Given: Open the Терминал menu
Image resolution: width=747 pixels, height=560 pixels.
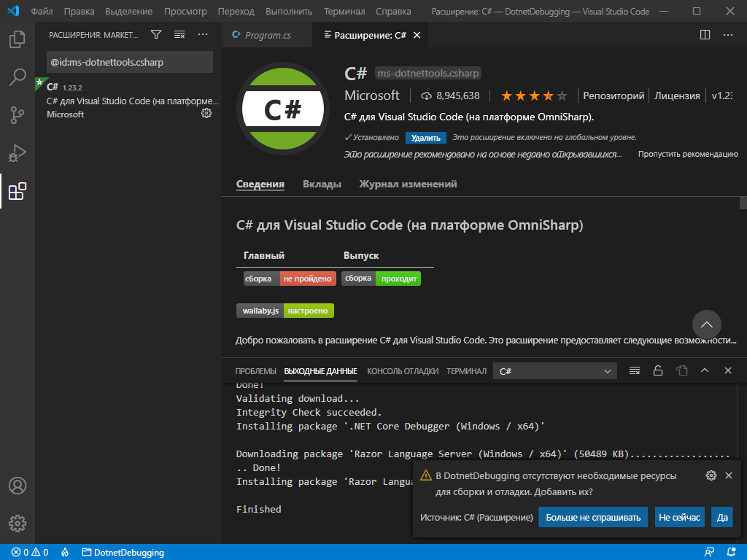Looking at the screenshot, I should click(x=344, y=11).
